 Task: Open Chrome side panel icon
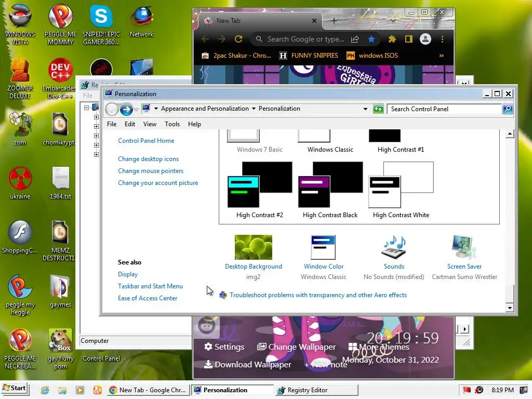point(409,39)
